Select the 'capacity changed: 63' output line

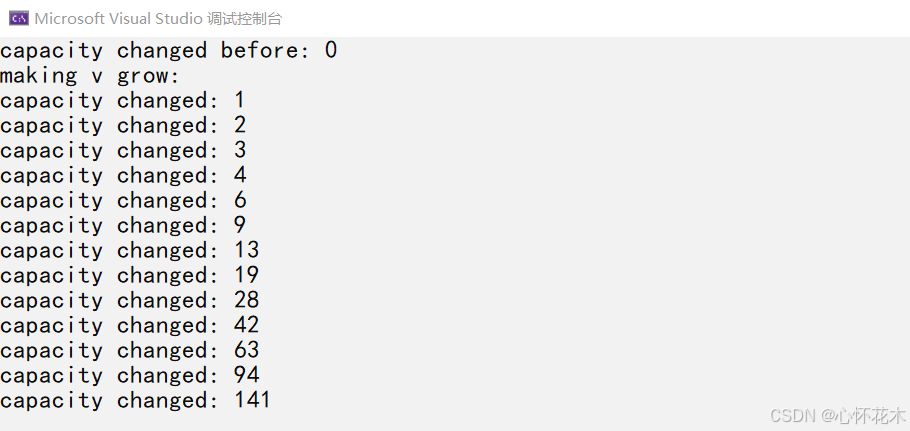pyautogui.click(x=129, y=351)
